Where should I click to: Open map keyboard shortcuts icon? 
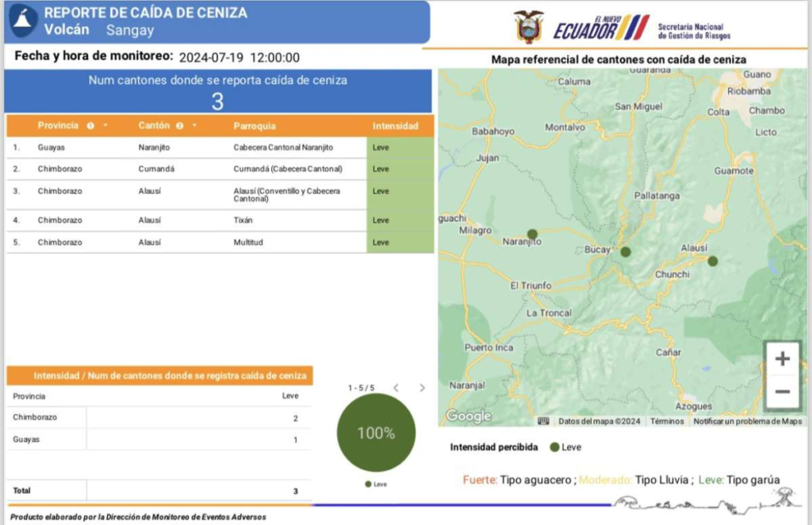coord(543,421)
